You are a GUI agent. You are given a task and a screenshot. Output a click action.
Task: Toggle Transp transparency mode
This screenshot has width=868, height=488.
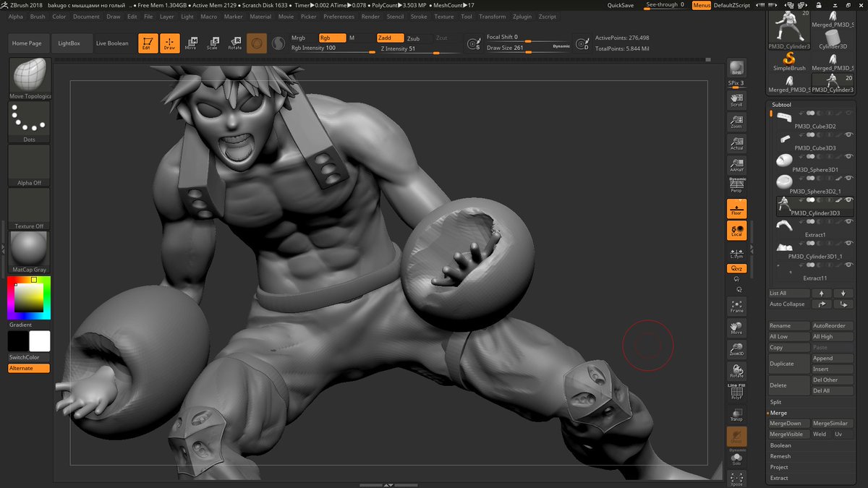[736, 415]
